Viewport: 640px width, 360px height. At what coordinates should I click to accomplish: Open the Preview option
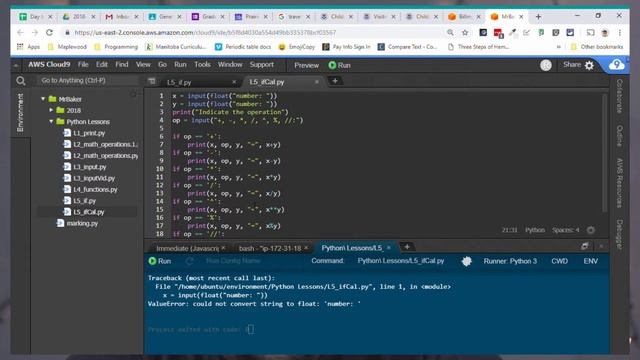pos(307,65)
